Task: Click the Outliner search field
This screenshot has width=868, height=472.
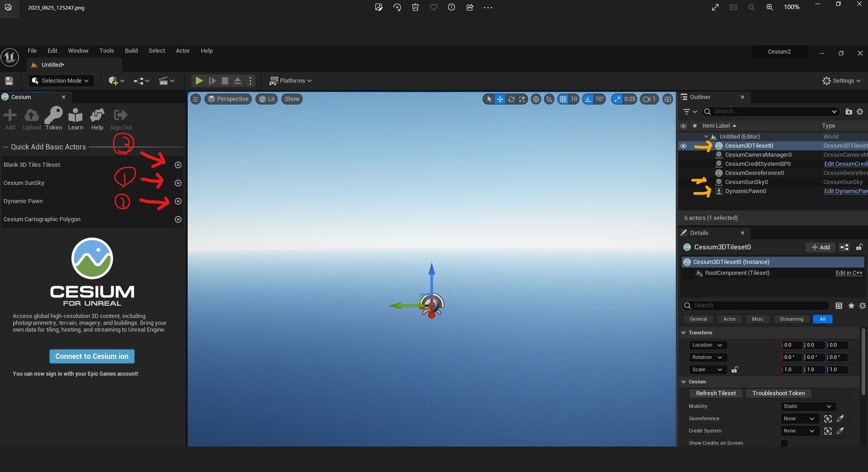Action: pos(771,112)
